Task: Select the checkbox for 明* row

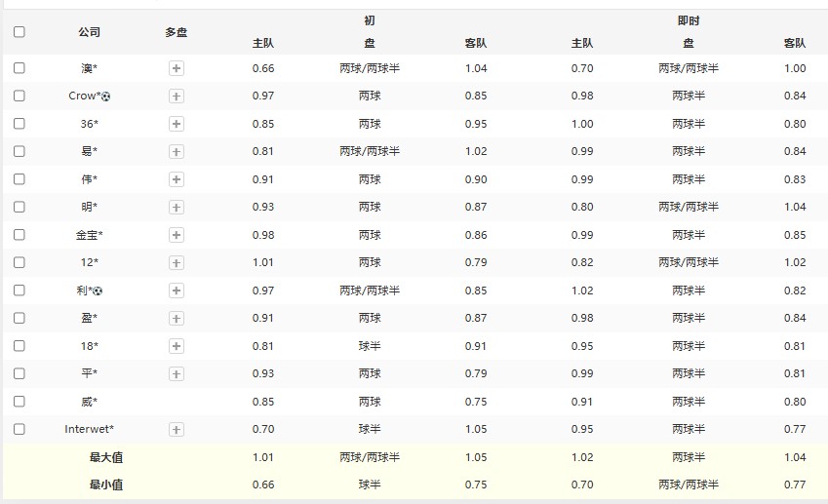Action: [20, 208]
